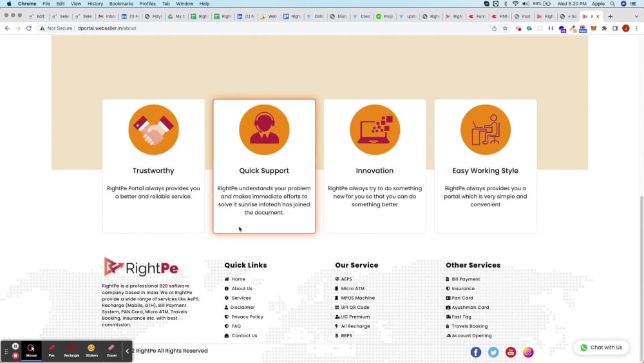Open LIC Premium service link

(x=355, y=317)
